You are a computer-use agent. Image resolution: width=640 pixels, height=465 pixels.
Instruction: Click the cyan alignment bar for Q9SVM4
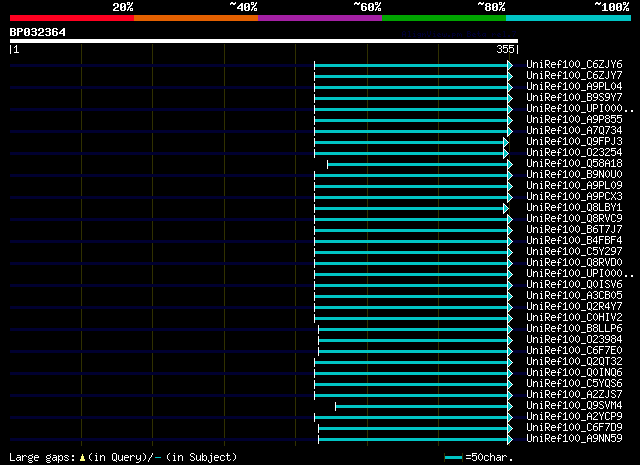[422, 407]
